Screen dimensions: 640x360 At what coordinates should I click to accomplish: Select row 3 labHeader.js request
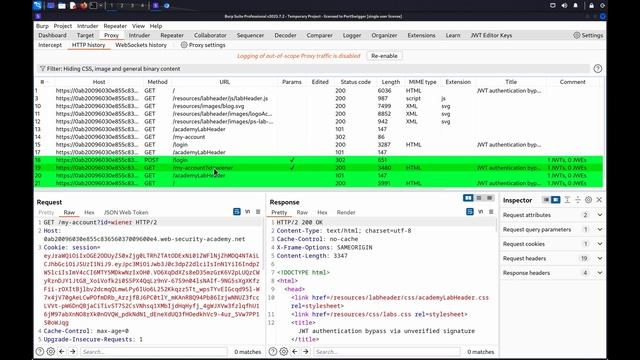(318, 98)
